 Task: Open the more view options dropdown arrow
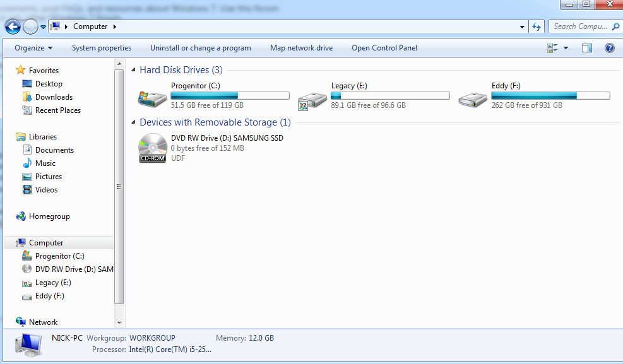[x=566, y=48]
